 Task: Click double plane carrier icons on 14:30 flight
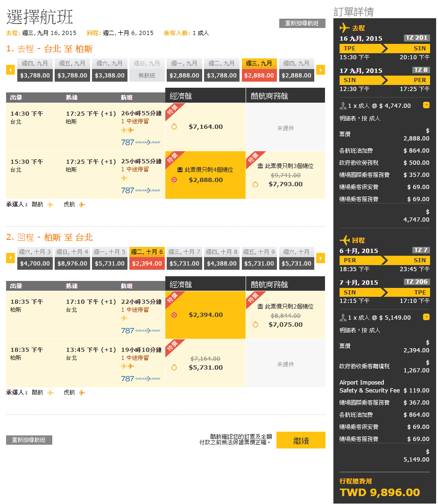click(127, 130)
